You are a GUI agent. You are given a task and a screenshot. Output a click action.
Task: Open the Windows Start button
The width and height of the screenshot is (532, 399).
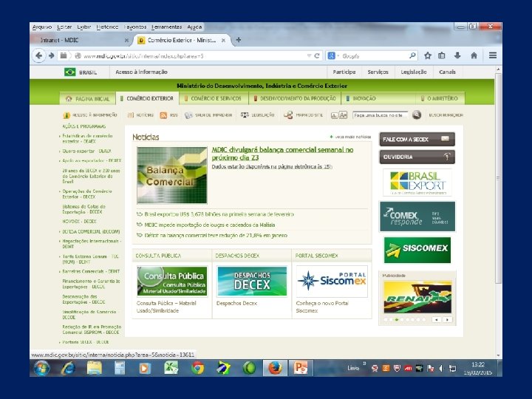[41, 368]
